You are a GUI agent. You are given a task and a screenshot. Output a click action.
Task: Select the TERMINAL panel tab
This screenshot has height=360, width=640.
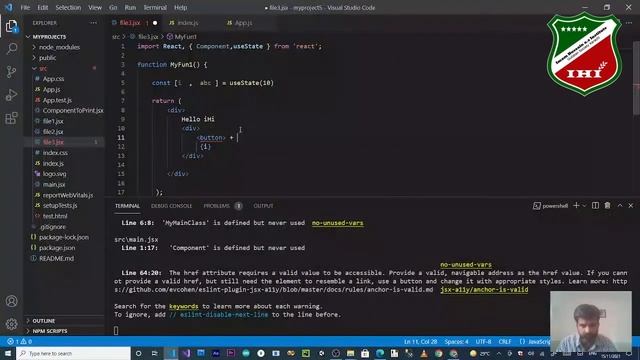[x=127, y=206]
